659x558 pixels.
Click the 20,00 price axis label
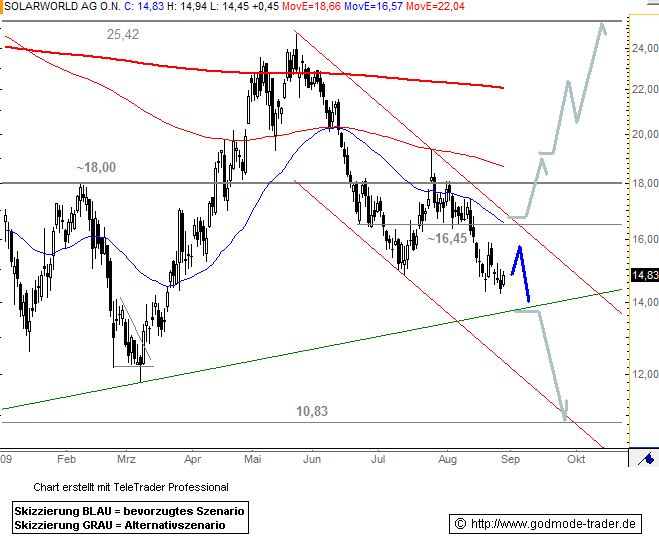coord(645,134)
